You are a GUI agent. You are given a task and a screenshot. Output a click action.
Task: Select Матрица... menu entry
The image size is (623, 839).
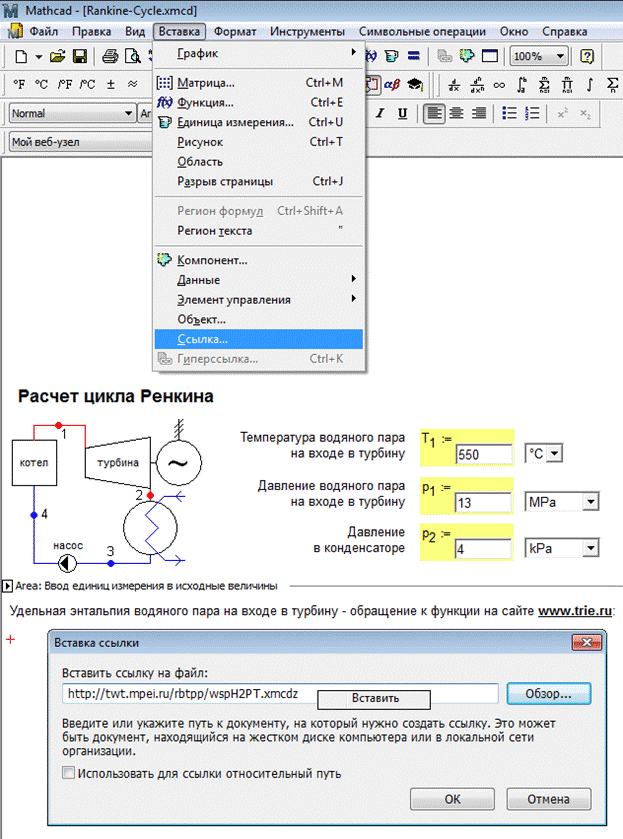point(259,83)
